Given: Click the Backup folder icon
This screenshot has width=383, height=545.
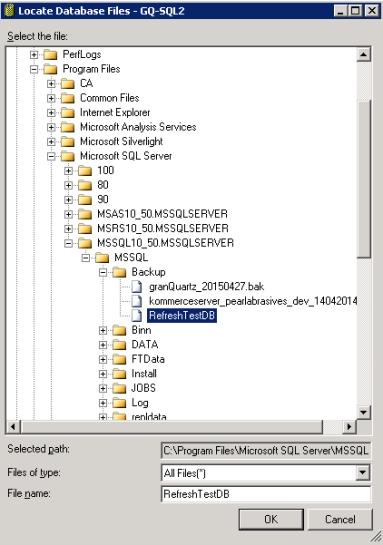Looking at the screenshot, I should tap(120, 272).
